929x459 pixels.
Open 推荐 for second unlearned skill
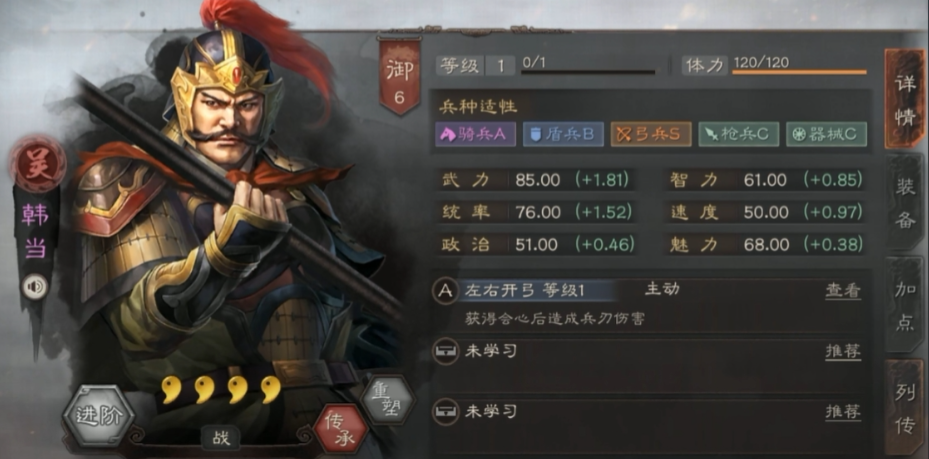pyautogui.click(x=843, y=412)
